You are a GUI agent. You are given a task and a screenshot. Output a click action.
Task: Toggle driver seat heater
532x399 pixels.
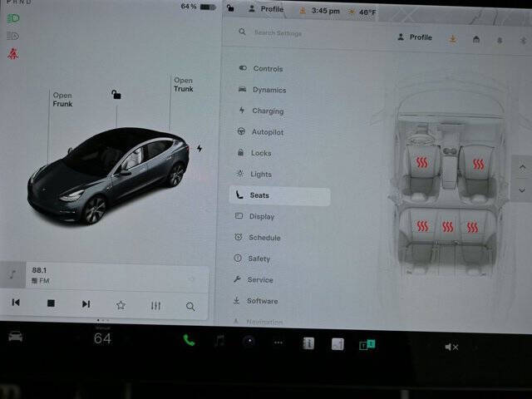421,163
